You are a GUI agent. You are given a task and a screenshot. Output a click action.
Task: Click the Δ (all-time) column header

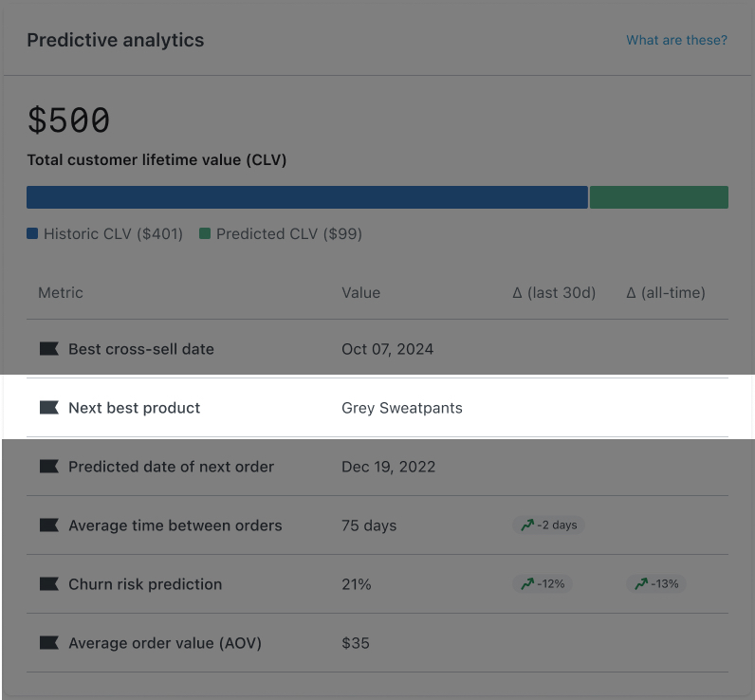point(666,293)
